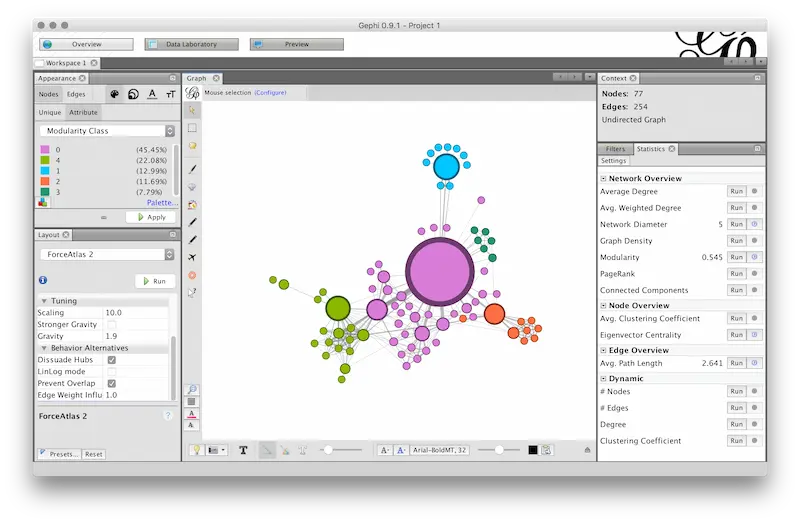Viewport: 800px width, 523px height.
Task: Select the Unique tab in Appearance
Action: point(50,113)
